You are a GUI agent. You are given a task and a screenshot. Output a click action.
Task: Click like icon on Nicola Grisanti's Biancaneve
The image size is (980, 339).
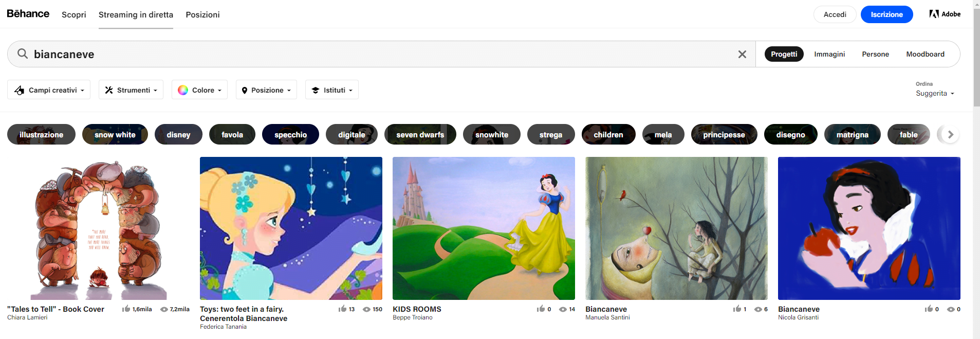tap(929, 309)
